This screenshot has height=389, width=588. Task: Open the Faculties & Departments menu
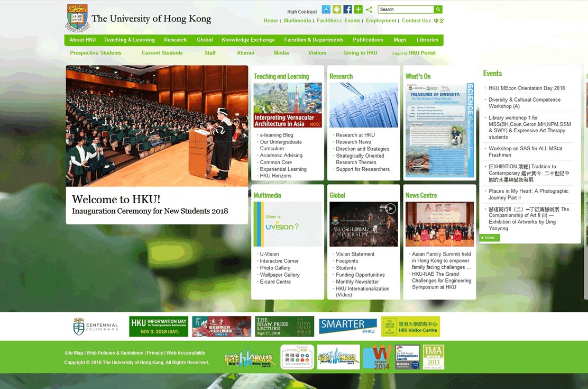(x=314, y=40)
